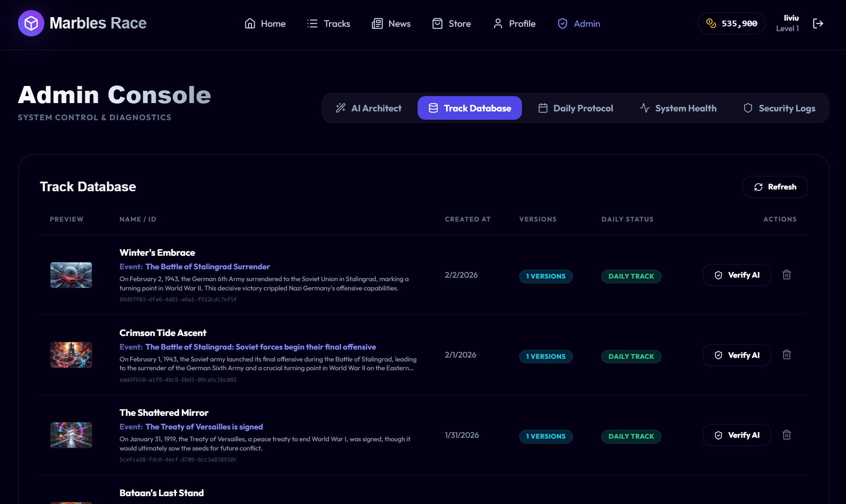Open the Security Logs tab
This screenshot has width=846, height=504.
coord(779,108)
